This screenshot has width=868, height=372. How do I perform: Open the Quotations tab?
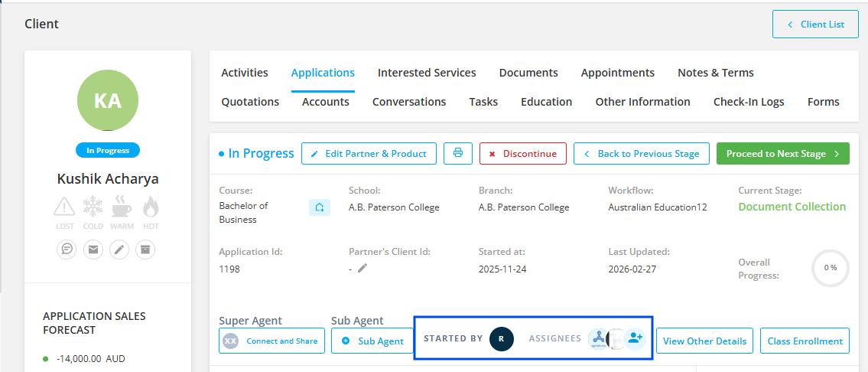pos(250,102)
